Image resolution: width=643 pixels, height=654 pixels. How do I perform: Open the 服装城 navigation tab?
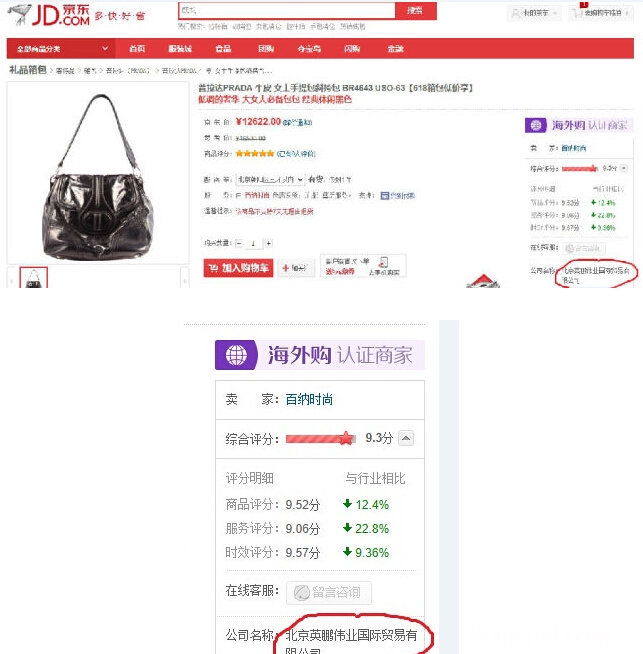click(x=180, y=49)
